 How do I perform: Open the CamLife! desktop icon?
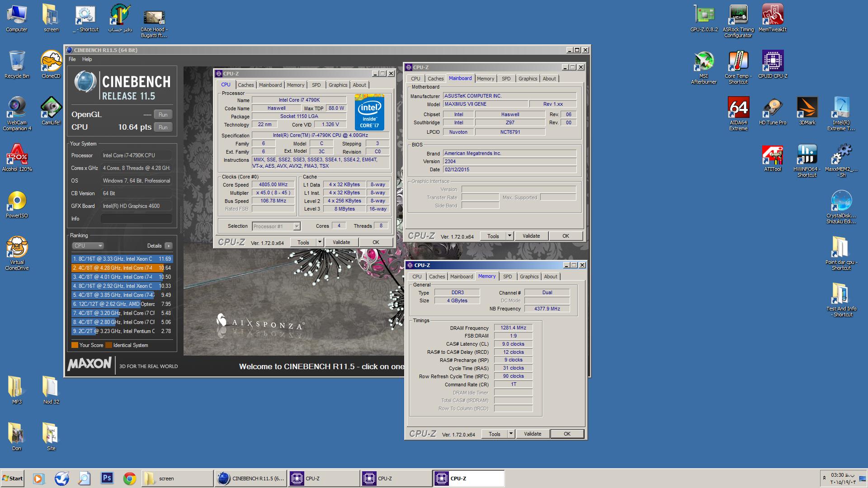click(51, 111)
